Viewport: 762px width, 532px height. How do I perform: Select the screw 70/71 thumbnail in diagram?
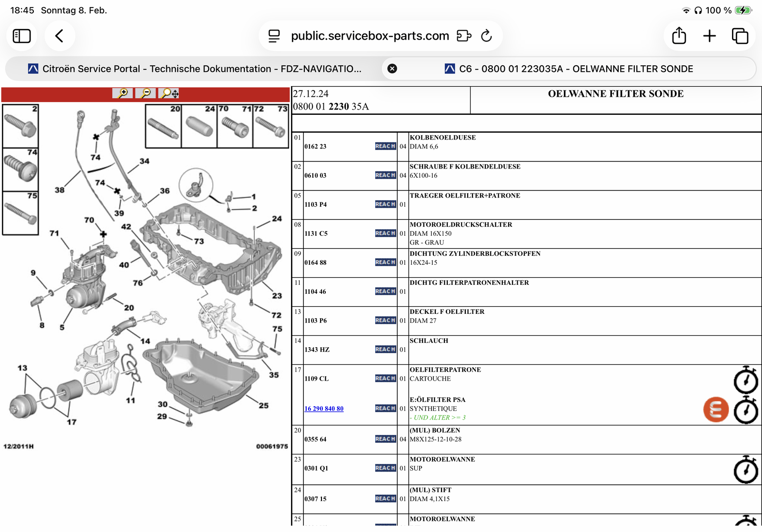(235, 126)
